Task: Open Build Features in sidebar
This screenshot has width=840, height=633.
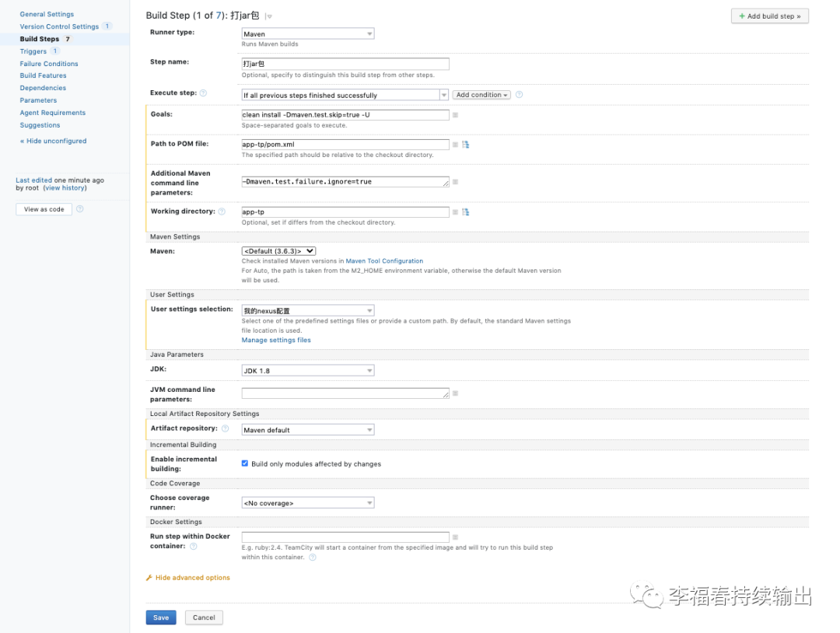Action: click(x=43, y=75)
